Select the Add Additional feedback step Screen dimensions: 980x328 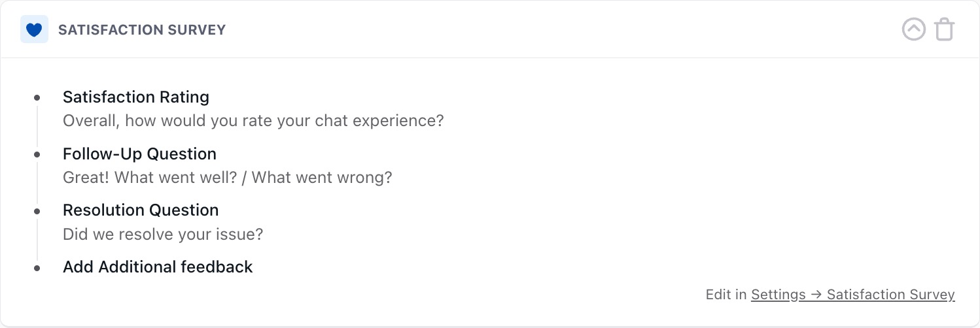[158, 267]
